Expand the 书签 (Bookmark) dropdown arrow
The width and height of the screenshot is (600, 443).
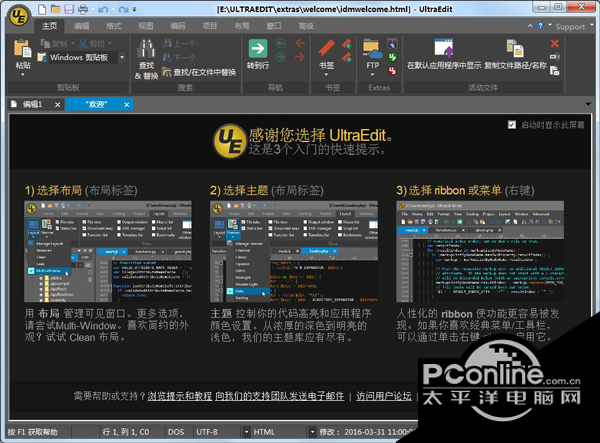coord(326,75)
